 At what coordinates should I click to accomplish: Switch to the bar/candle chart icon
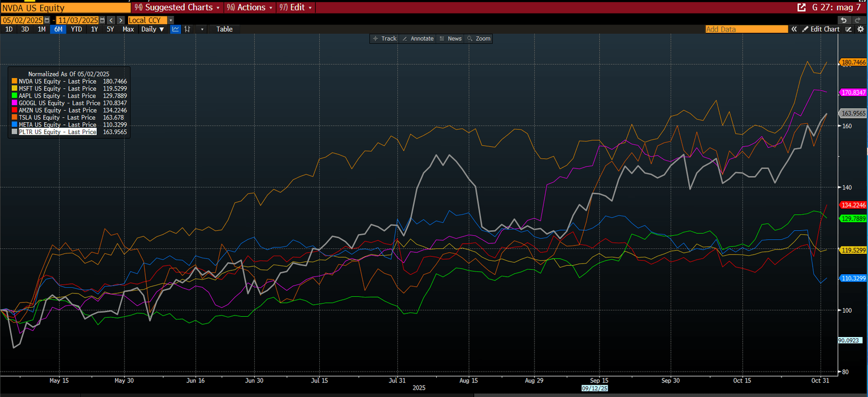coord(188,29)
